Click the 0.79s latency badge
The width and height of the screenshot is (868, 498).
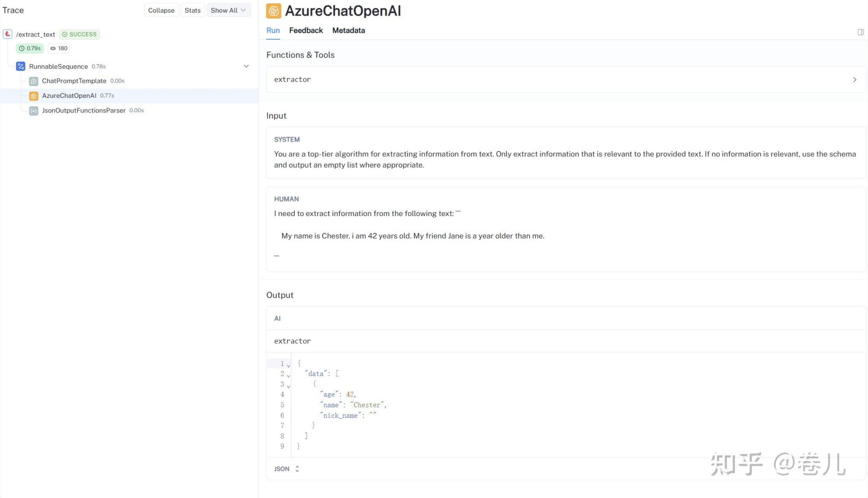coord(30,48)
